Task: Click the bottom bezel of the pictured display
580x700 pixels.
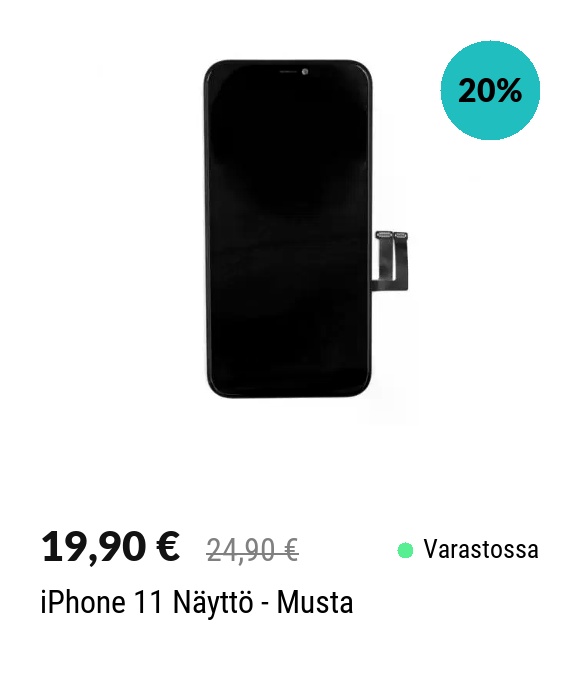Action: coord(288,393)
